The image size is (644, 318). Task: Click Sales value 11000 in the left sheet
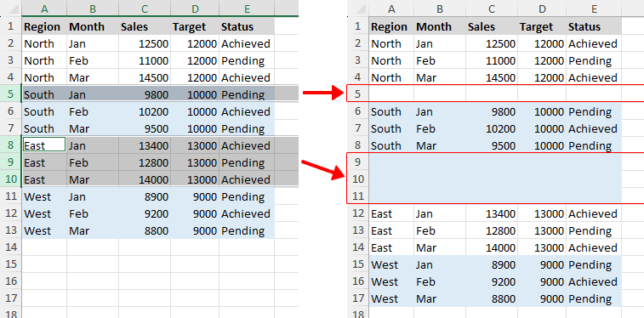click(145, 60)
